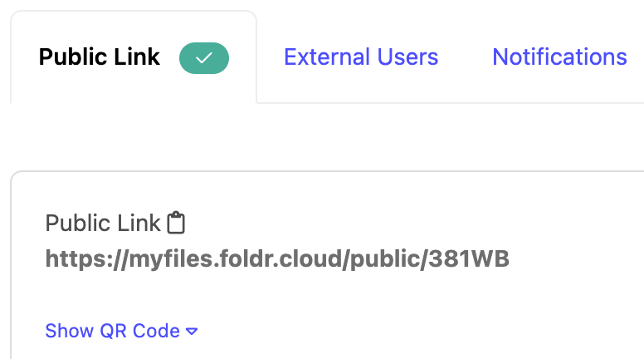
Task: Click the Public Link tab title text
Action: 100,58
